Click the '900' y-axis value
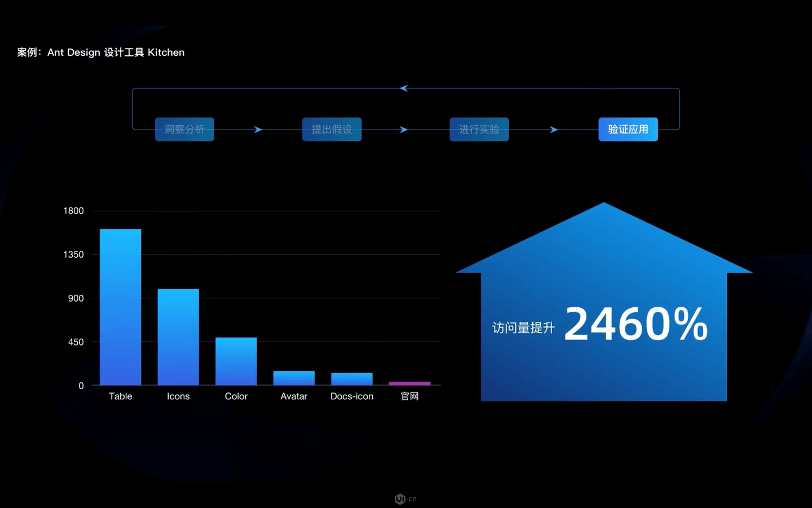The image size is (812, 508). coord(76,298)
